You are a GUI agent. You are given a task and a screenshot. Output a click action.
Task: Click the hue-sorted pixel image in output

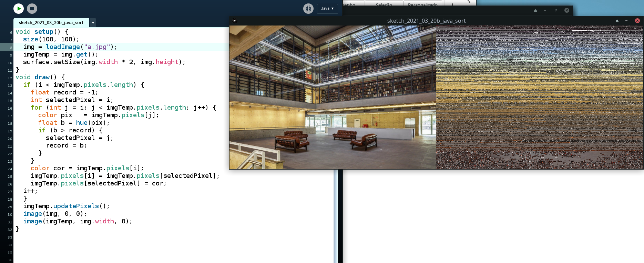coord(540,97)
